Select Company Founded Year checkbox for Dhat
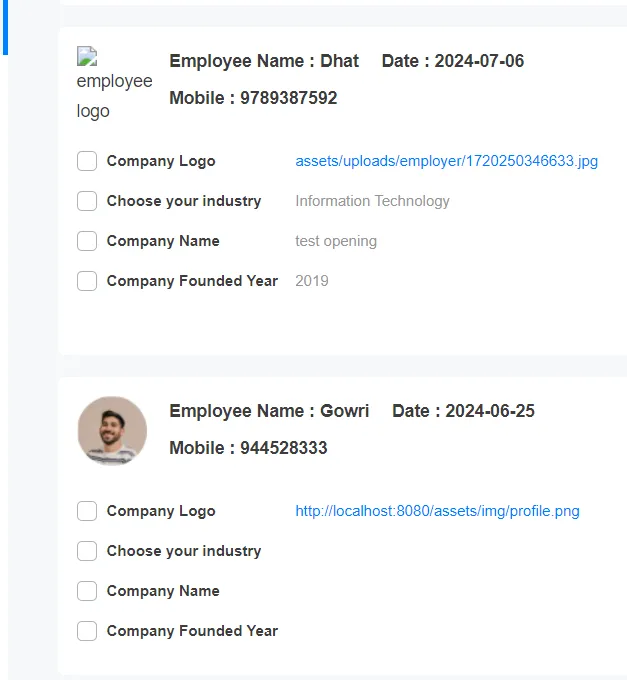Image resolution: width=627 pixels, height=680 pixels. [x=87, y=281]
